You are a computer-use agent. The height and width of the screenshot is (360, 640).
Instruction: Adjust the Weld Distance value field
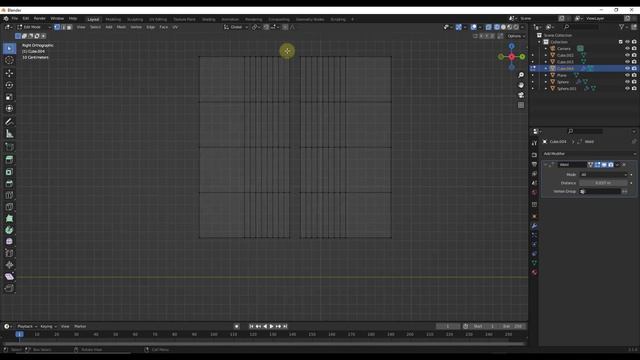pos(603,183)
